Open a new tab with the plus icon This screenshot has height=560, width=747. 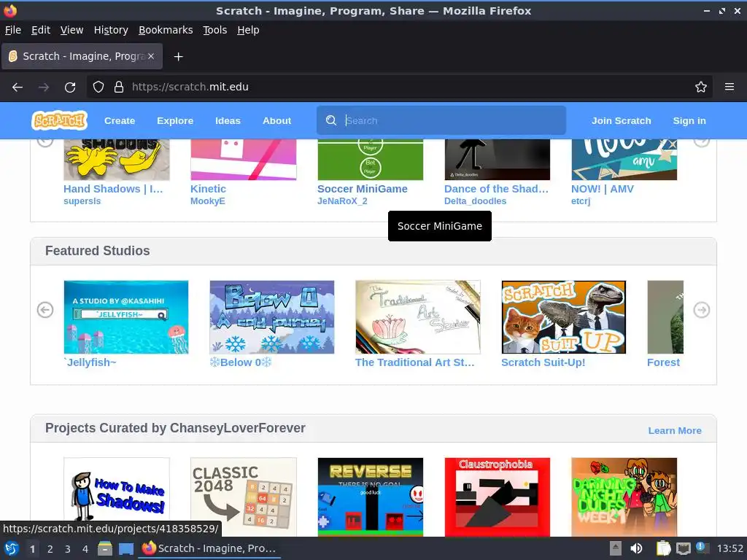[178, 57]
